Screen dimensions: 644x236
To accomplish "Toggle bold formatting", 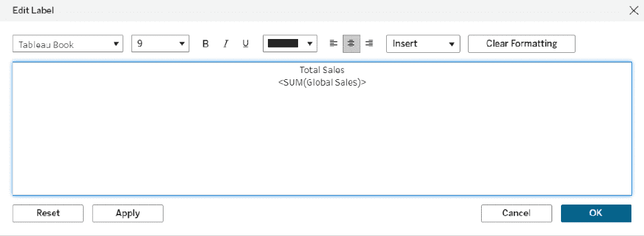I will click(x=206, y=43).
